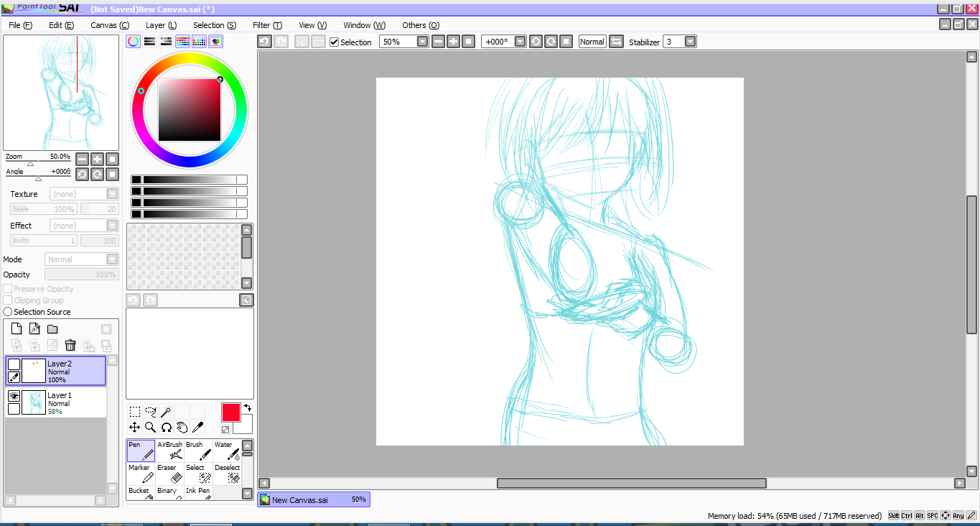Open the Stabilizer level dropdown

coord(690,42)
